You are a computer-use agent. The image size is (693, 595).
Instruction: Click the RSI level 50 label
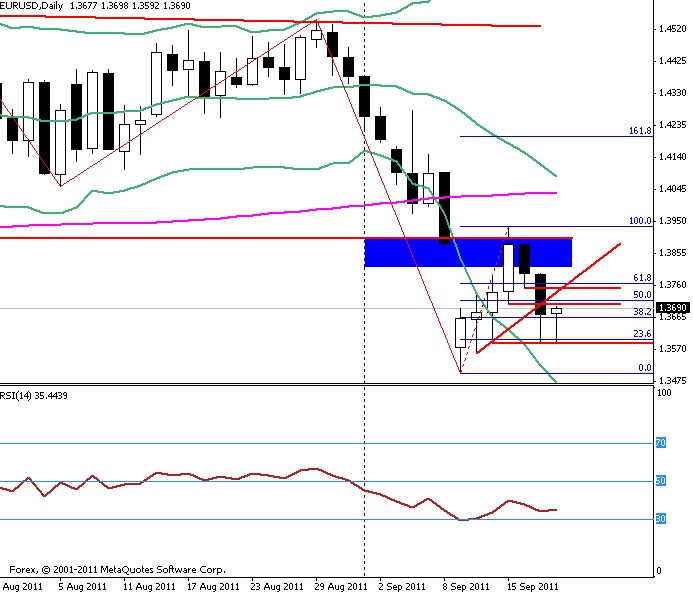click(660, 481)
